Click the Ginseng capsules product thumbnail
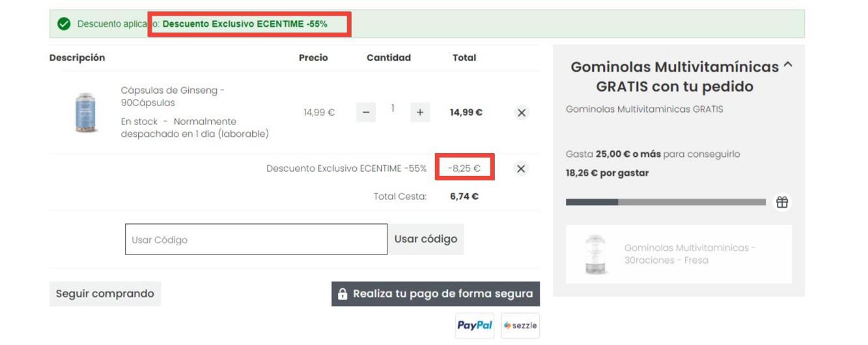Viewport: 868px width, 345px height. pyautogui.click(x=87, y=113)
